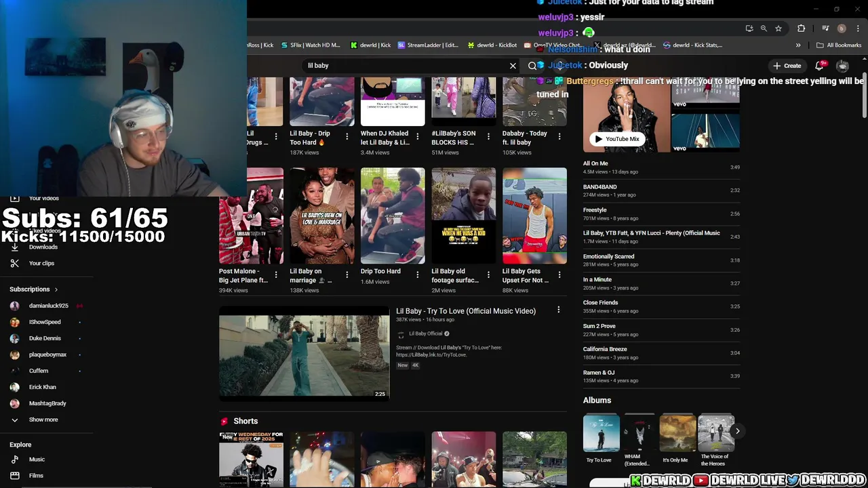868x488 pixels.
Task: Open the 'Try To Love' album cover
Action: pos(601,433)
